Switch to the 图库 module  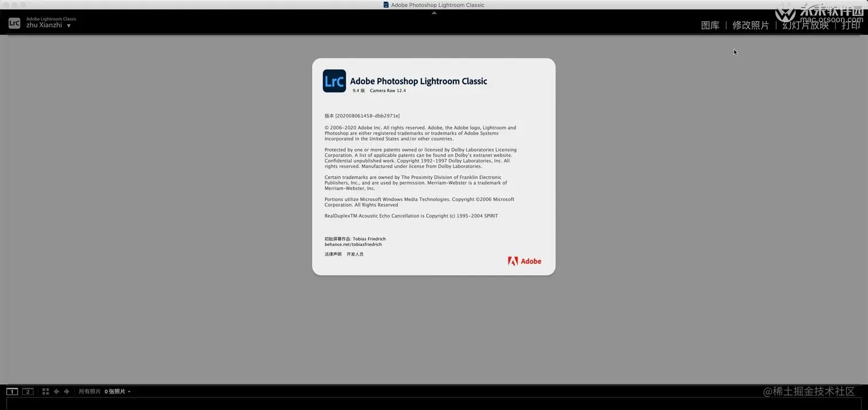710,25
